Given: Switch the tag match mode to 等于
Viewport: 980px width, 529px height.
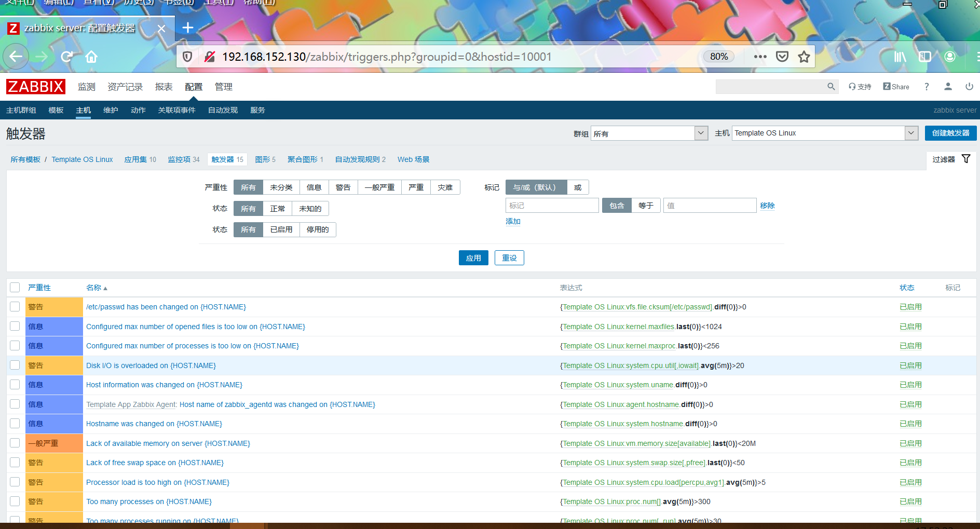Looking at the screenshot, I should [x=646, y=205].
